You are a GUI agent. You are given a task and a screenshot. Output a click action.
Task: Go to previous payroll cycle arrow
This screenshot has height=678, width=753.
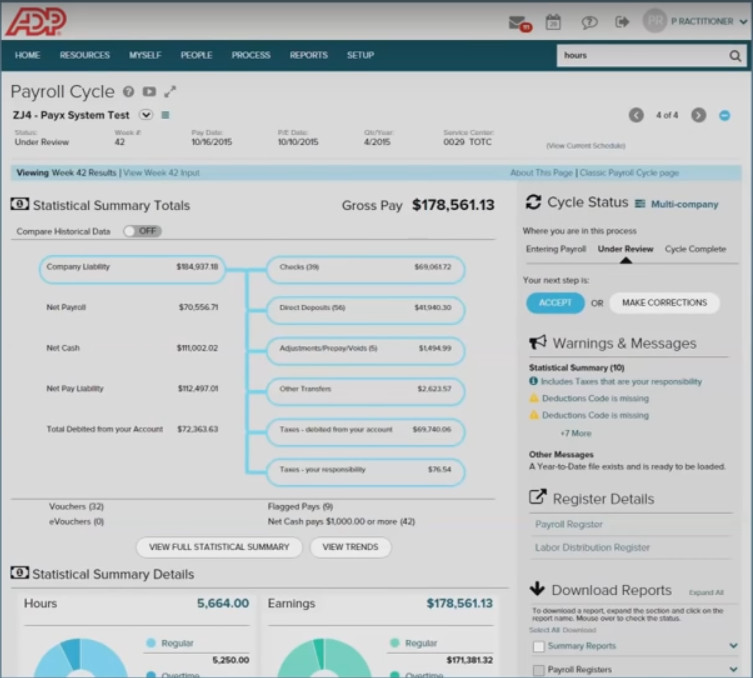point(636,115)
